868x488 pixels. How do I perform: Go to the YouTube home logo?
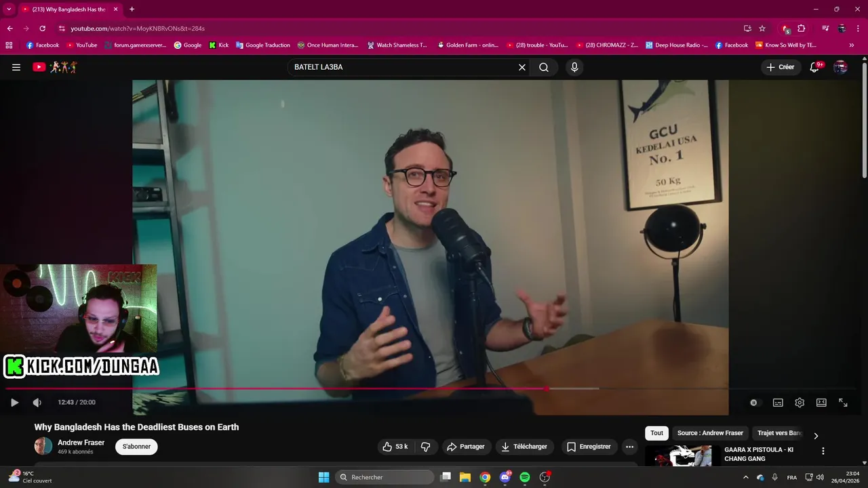click(55, 67)
